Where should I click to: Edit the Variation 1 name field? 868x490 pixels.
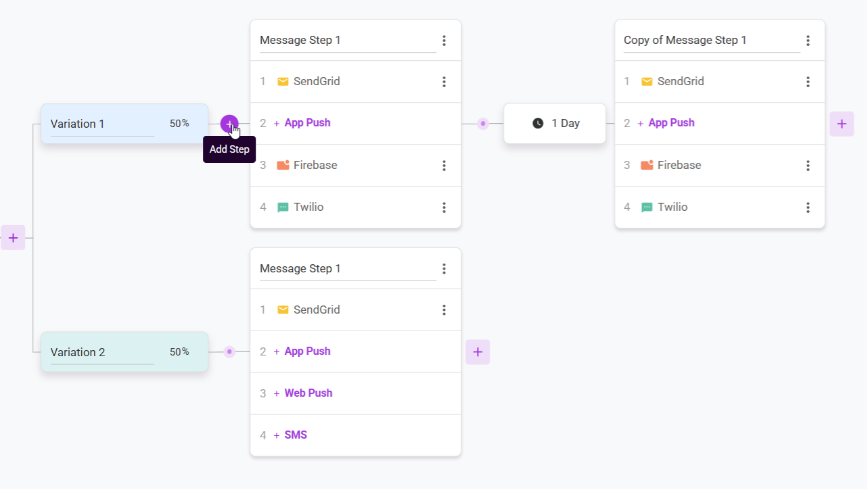[102, 124]
